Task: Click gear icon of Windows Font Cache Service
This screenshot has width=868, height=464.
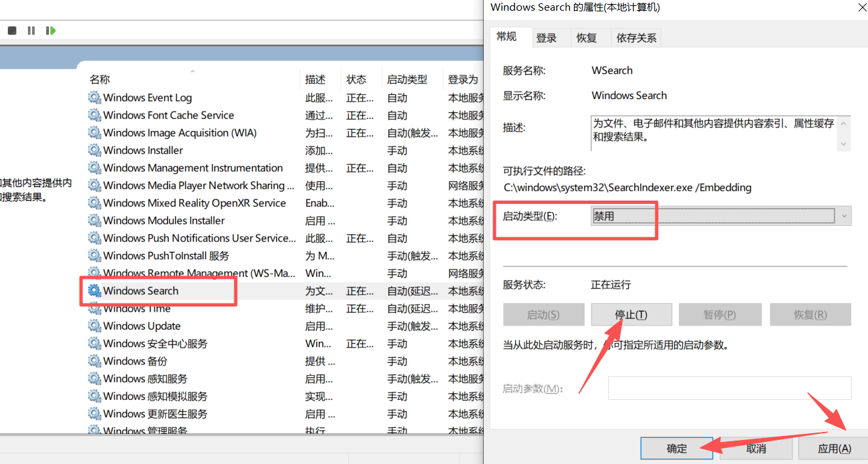Action: [94, 115]
